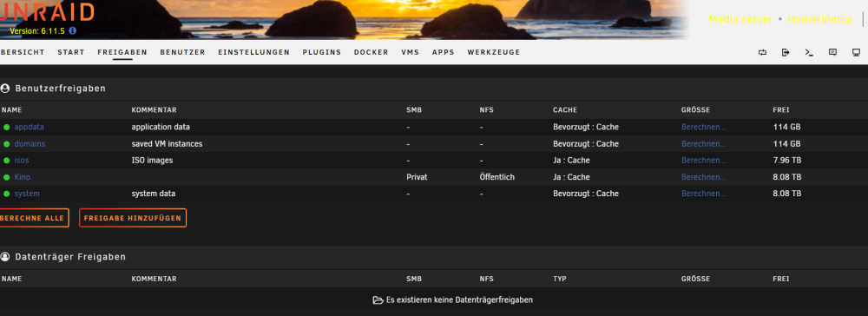Click 'Öffentlich' NFS value for Kino

click(497, 177)
